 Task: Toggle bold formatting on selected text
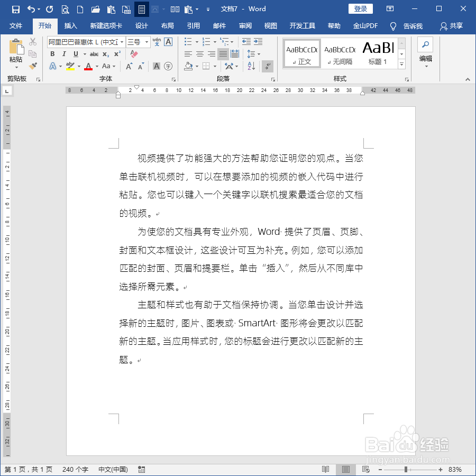coord(53,53)
